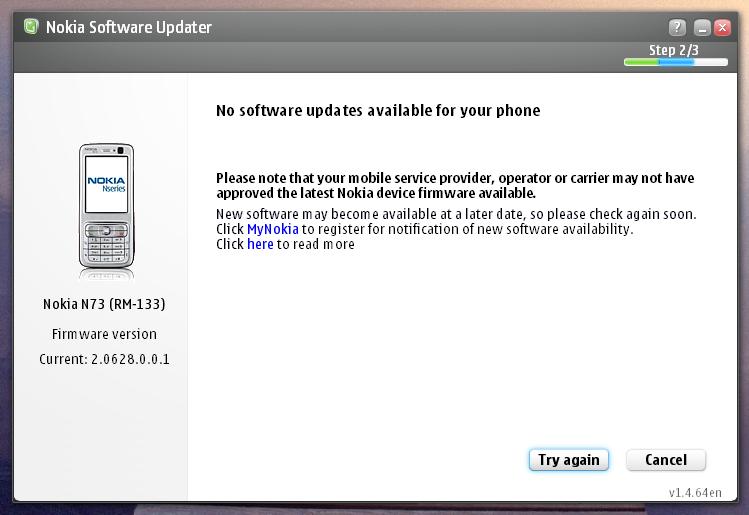Close the Nokia Software Updater window
This screenshot has height=515, width=749.
pyautogui.click(x=722, y=28)
